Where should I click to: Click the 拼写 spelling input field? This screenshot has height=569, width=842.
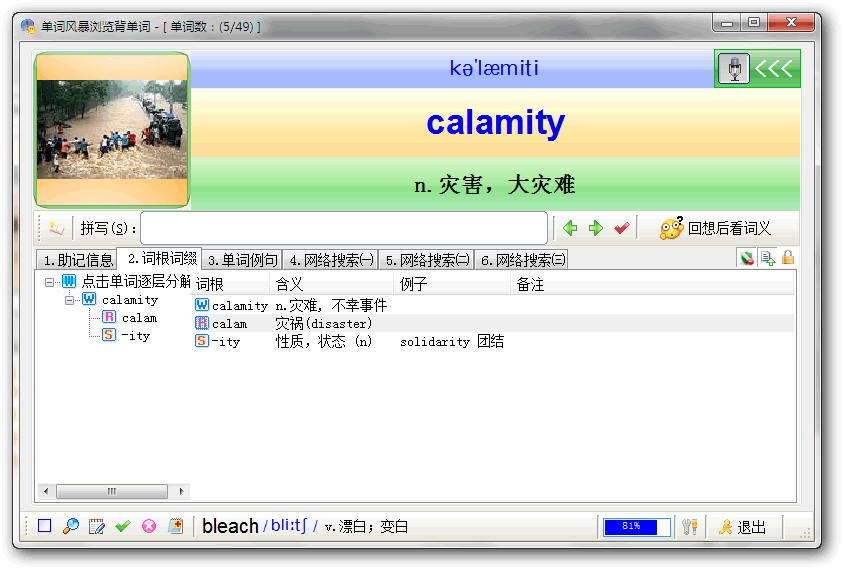click(343, 228)
